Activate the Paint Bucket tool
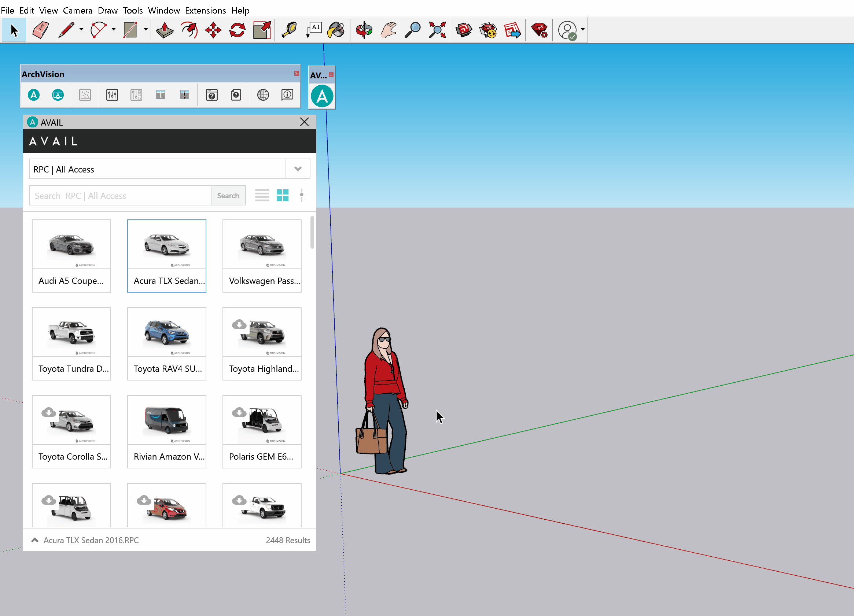854x616 pixels. [336, 30]
